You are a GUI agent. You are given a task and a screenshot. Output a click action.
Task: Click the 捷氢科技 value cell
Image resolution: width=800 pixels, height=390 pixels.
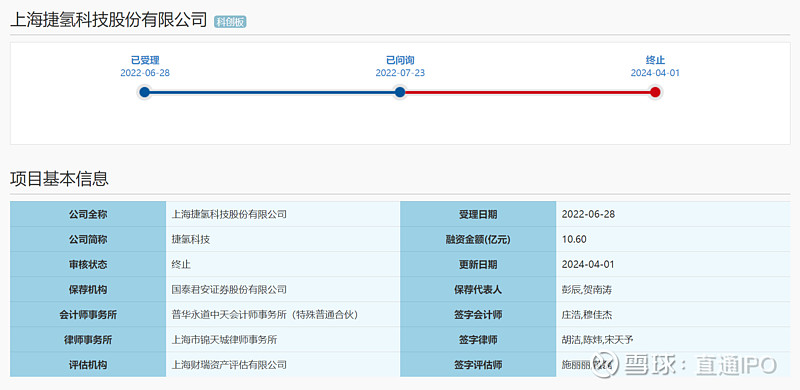[x=283, y=239]
